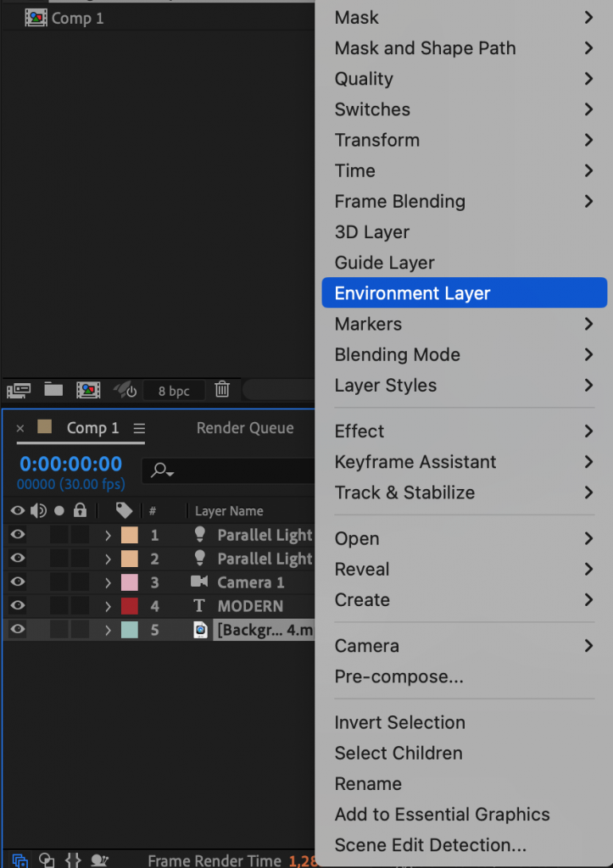Hide the first Parallel Light layer
The height and width of the screenshot is (868, 613).
coord(17,535)
